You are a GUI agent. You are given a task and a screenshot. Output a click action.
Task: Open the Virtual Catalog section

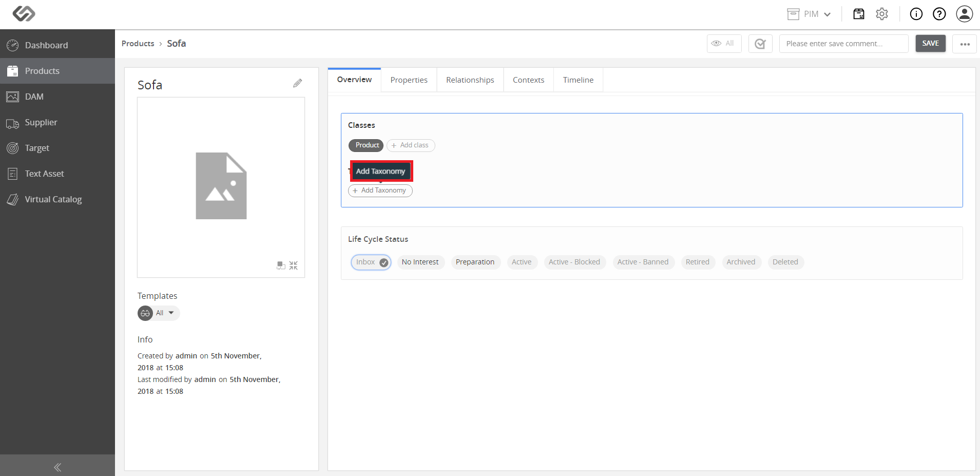click(57, 199)
